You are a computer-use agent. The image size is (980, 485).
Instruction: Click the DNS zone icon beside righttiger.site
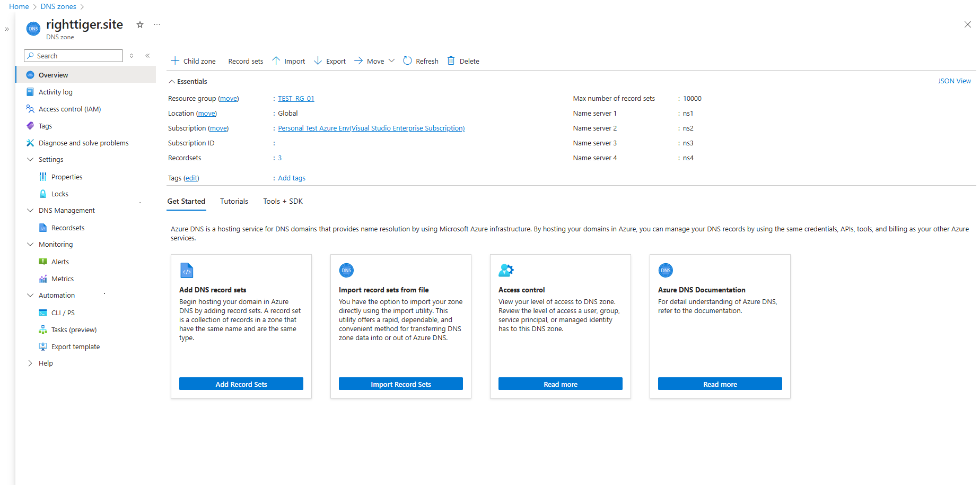point(33,29)
